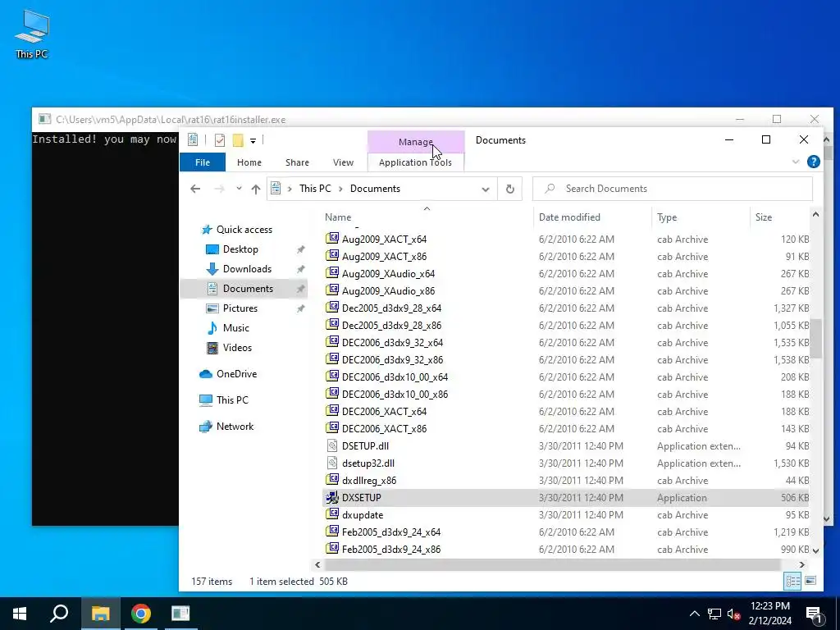The width and height of the screenshot is (840, 630).
Task: Click File Explorer in the taskbar
Action: tap(100, 614)
